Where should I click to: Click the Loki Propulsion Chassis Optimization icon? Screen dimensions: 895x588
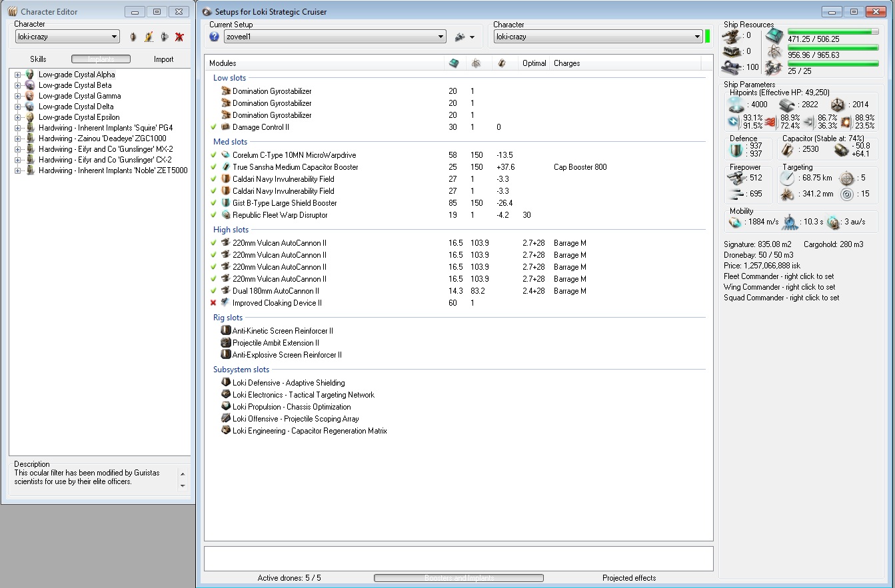[x=226, y=407]
